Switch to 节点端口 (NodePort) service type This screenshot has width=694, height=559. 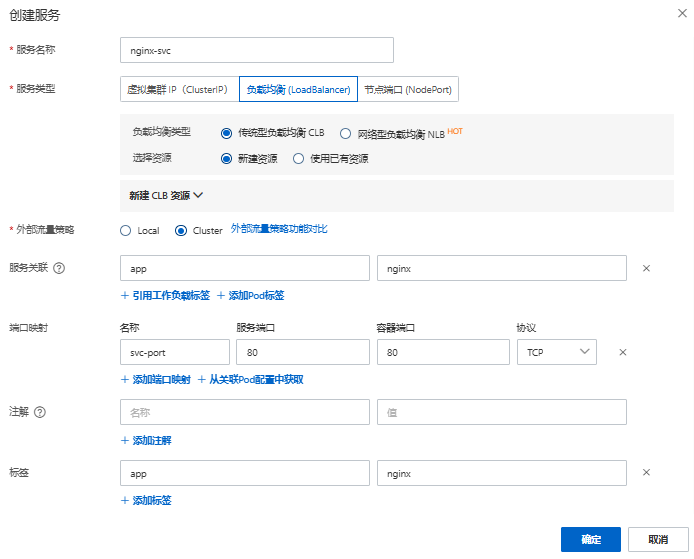408,89
